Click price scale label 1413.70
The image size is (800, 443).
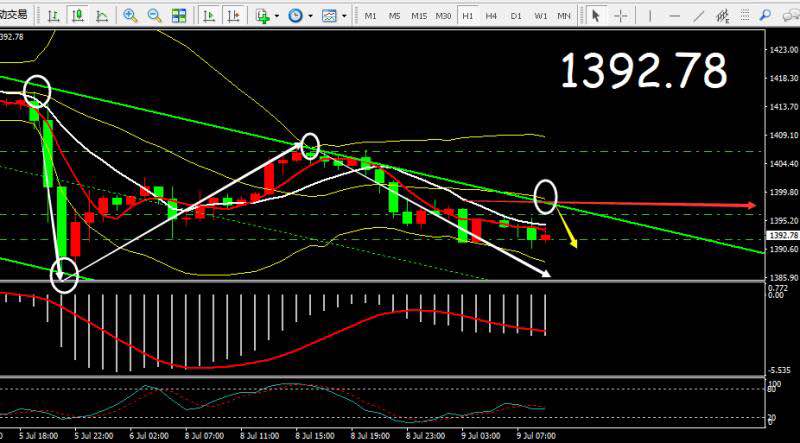[785, 107]
